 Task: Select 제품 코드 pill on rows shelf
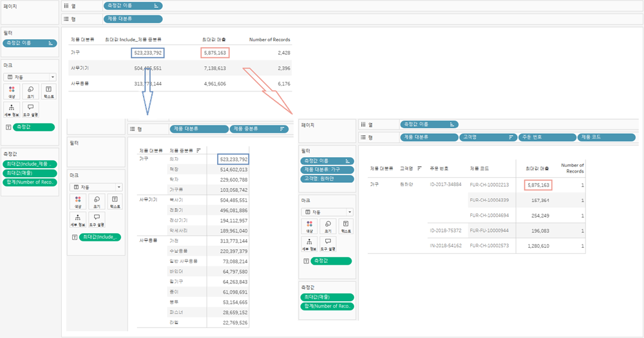point(607,137)
